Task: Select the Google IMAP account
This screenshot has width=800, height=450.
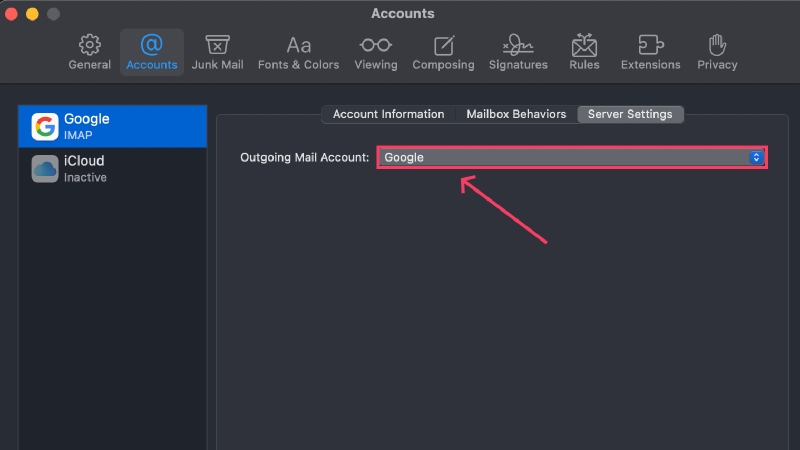Action: pyautogui.click(x=112, y=127)
